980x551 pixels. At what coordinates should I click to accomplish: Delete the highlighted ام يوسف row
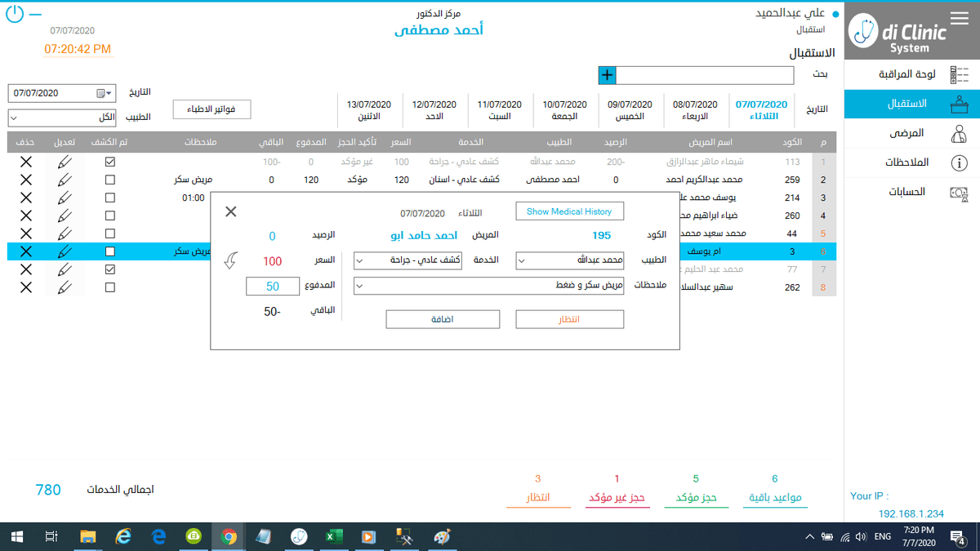[x=26, y=251]
